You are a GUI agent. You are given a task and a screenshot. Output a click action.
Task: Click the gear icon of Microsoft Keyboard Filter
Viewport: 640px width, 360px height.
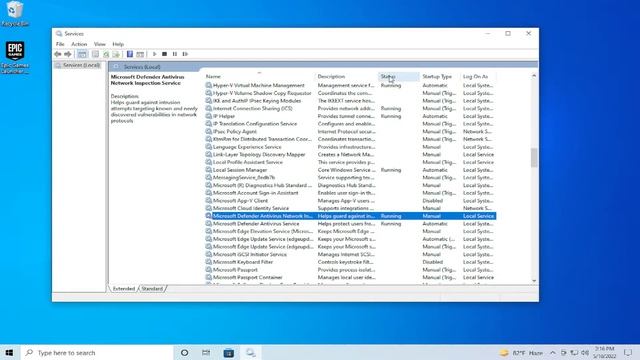tap(209, 262)
